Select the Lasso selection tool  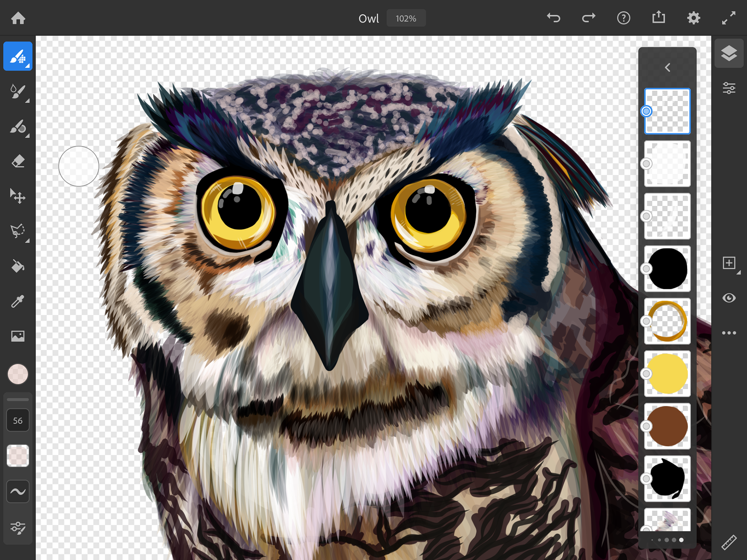click(x=18, y=231)
